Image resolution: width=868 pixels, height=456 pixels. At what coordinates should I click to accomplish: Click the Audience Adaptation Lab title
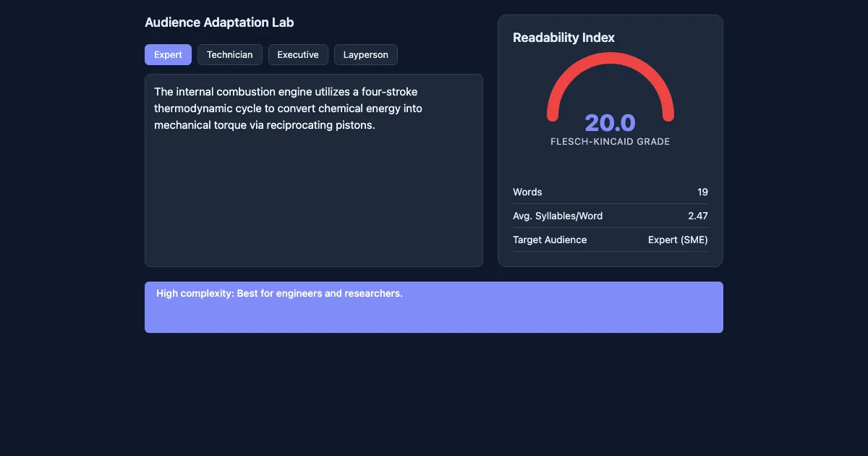coord(219,22)
